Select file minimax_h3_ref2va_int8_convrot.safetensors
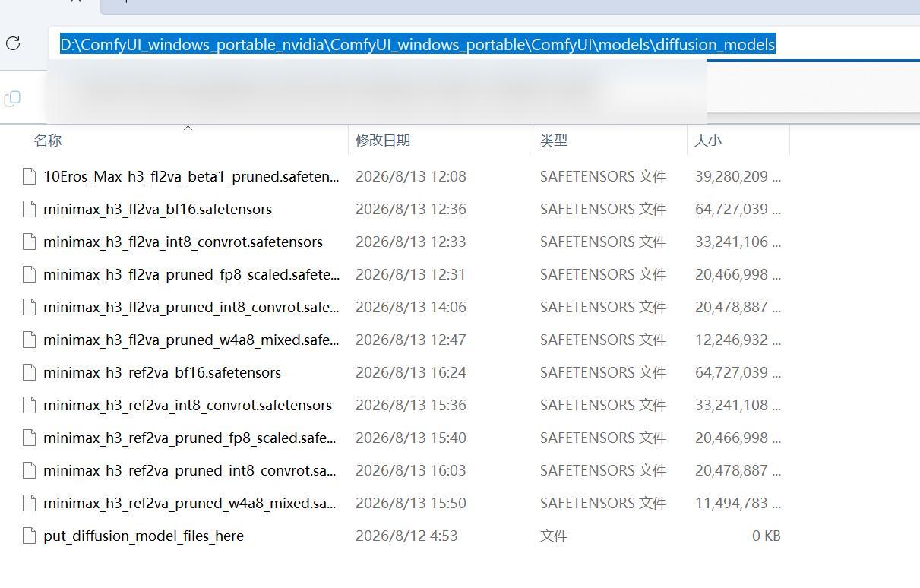This screenshot has height=588, width=920. [x=188, y=405]
